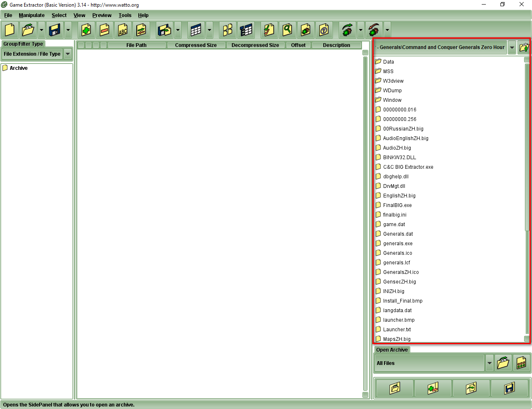Click the bottom plus-and-minus side panel icon

433,388
